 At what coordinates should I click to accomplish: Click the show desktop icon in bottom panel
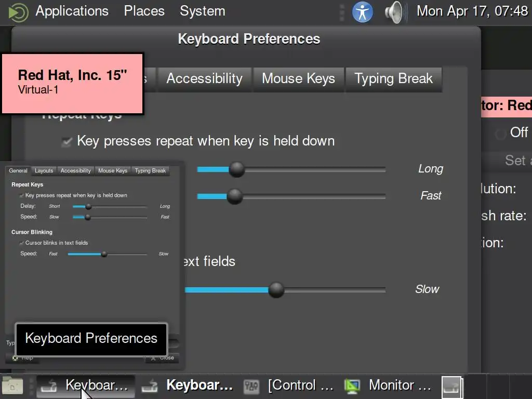pyautogui.click(x=12, y=385)
